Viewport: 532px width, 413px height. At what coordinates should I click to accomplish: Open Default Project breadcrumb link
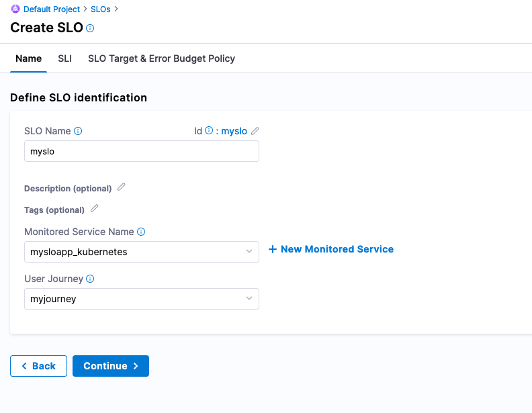coord(51,9)
